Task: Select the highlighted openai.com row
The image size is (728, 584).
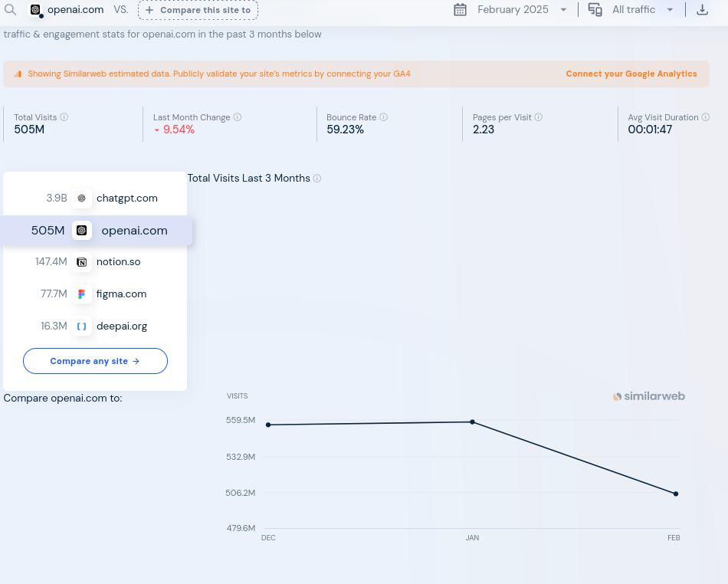Action: tap(96, 230)
